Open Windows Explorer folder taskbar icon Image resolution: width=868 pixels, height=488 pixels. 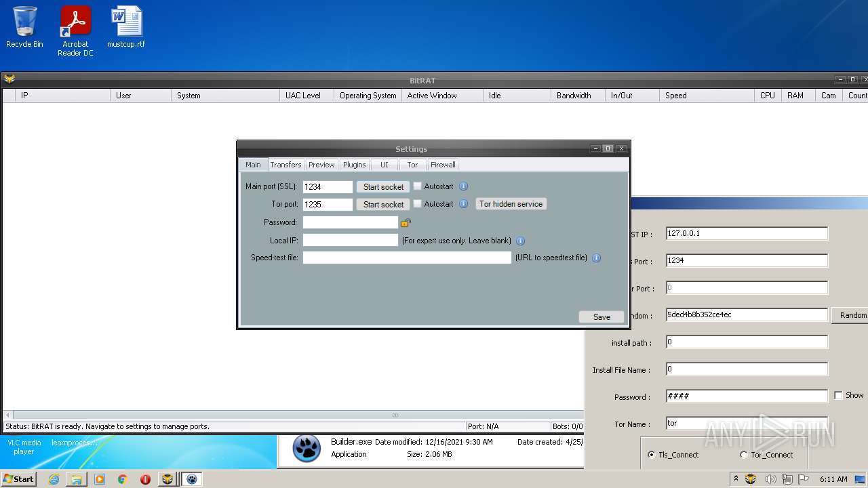tap(77, 479)
